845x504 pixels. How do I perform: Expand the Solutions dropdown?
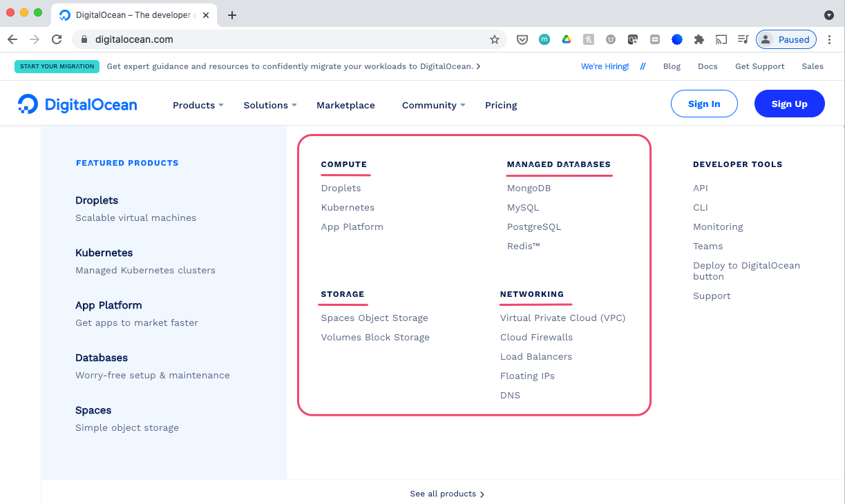(270, 105)
